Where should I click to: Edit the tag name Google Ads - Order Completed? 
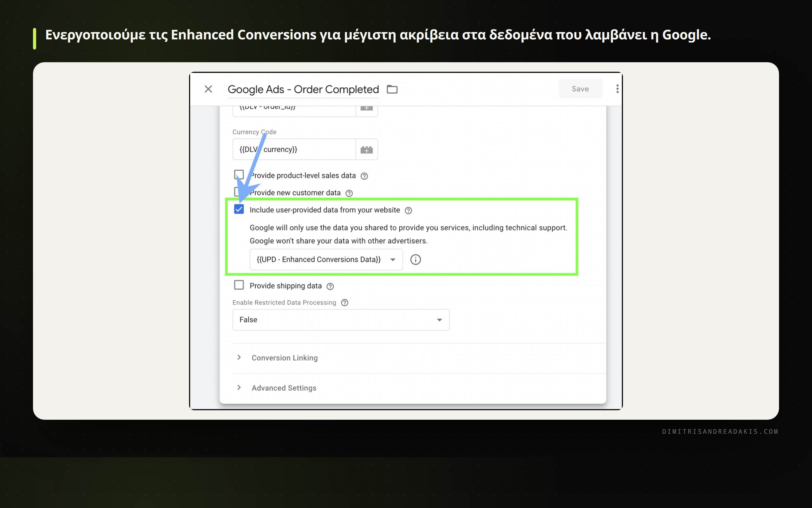(303, 89)
